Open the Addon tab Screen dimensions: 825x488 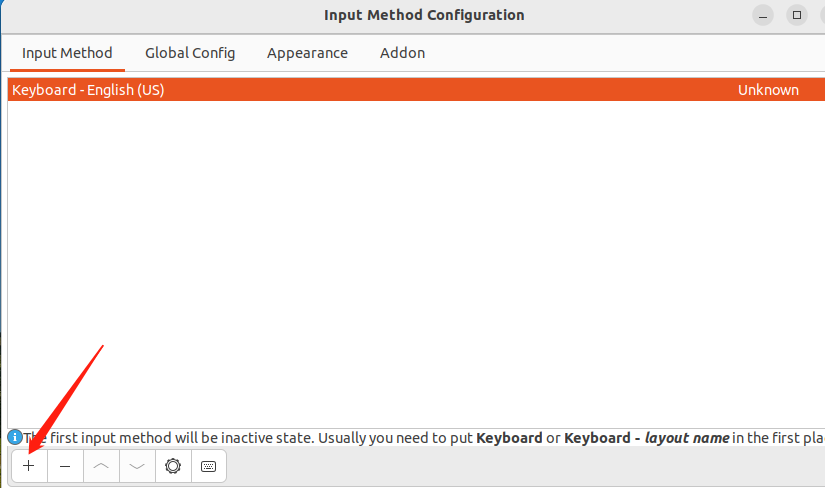(x=402, y=53)
